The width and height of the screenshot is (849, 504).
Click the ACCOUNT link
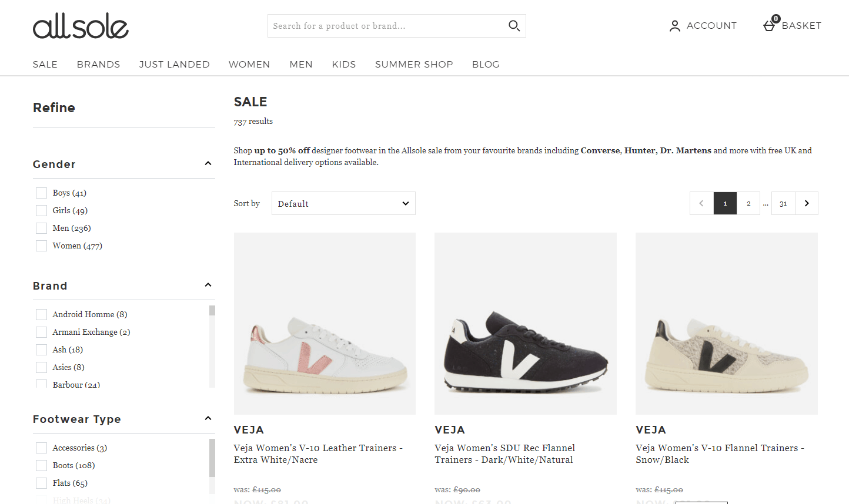[711, 26]
